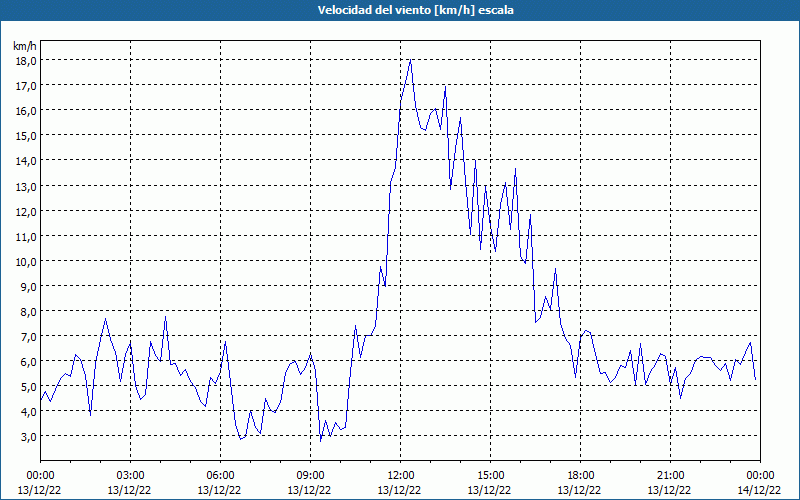800x500 pixels.
Task: Select the 16,0 y-axis value
Action: [26, 111]
